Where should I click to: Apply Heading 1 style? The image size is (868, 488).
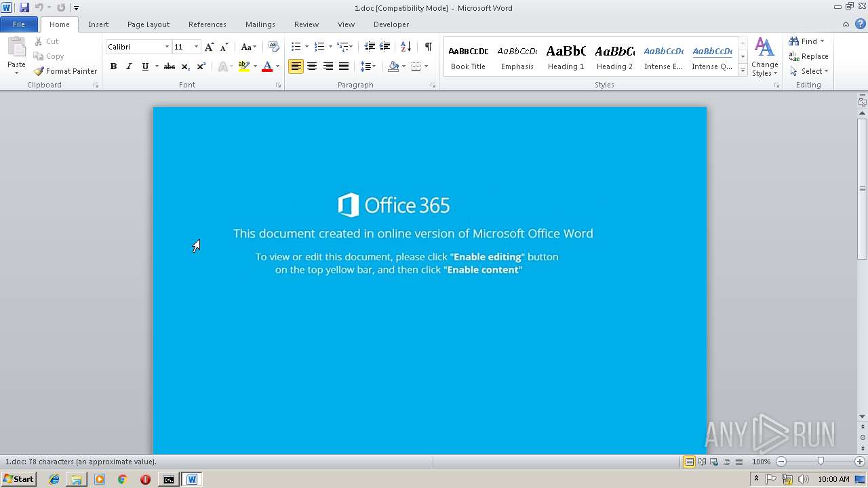click(x=566, y=57)
